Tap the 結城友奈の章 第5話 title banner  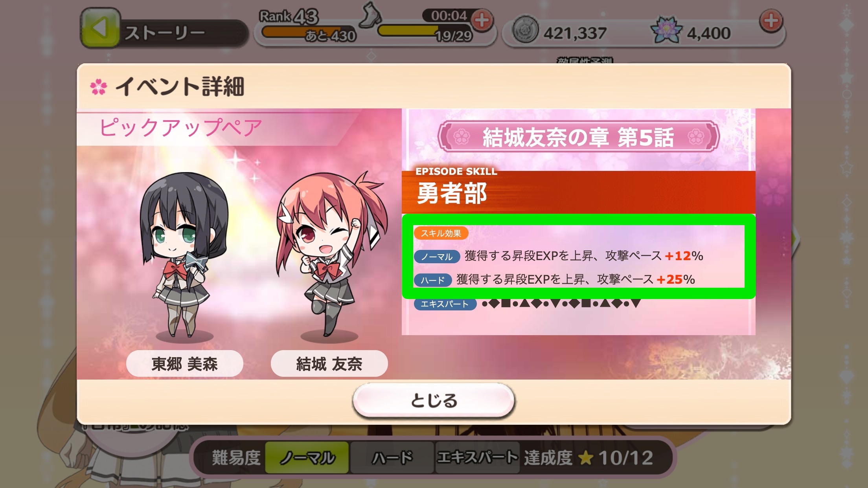tap(578, 137)
